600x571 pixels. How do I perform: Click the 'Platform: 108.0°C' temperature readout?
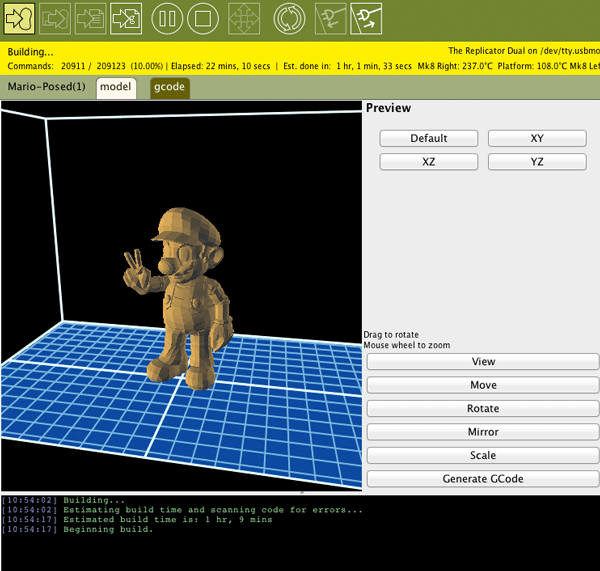[x=532, y=66]
